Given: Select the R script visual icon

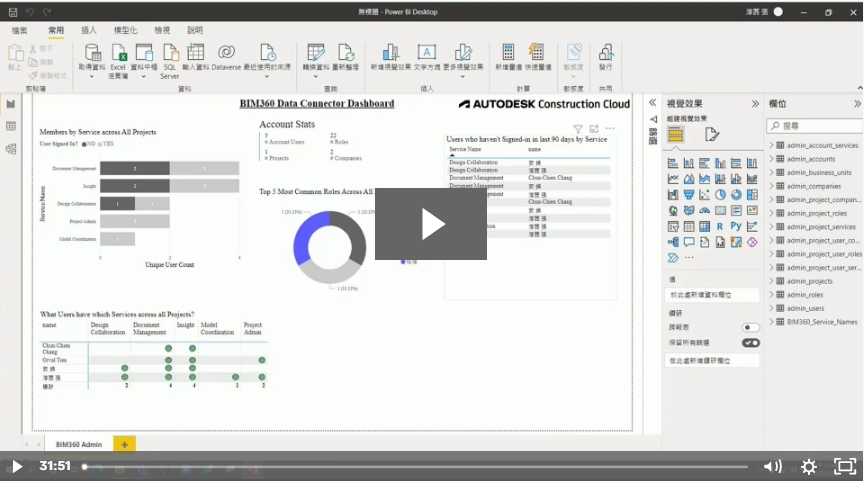Looking at the screenshot, I should click(x=720, y=226).
